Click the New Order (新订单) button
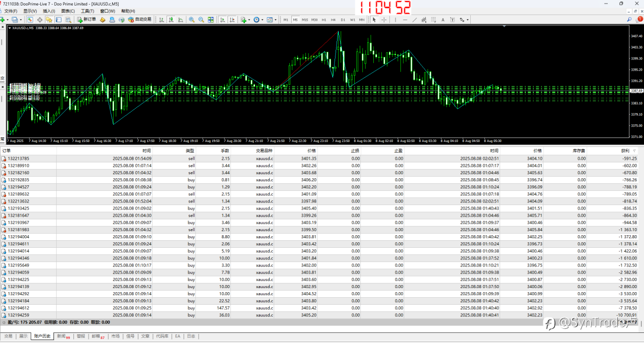Viewport: 644px width, 343px height. 87,20
